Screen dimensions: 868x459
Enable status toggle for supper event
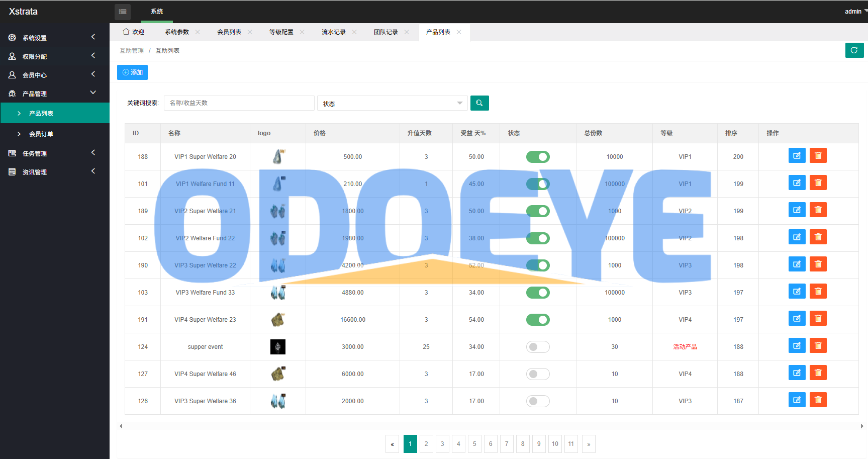click(537, 347)
